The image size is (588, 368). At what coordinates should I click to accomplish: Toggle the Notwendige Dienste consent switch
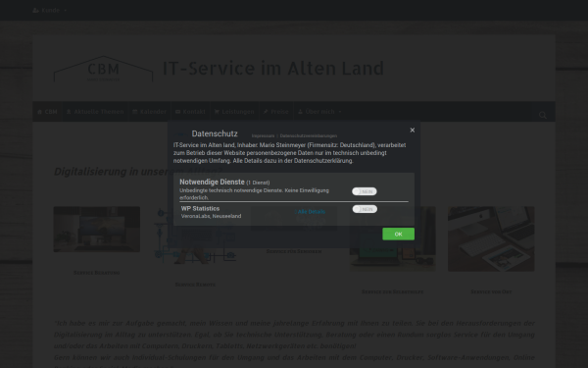(365, 191)
